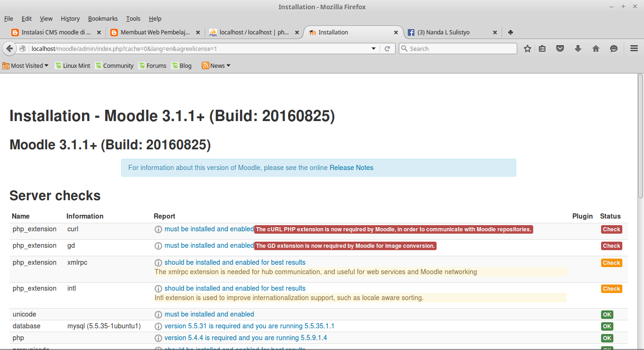
Task: Go back with the browser back arrow
Action: 9,49
